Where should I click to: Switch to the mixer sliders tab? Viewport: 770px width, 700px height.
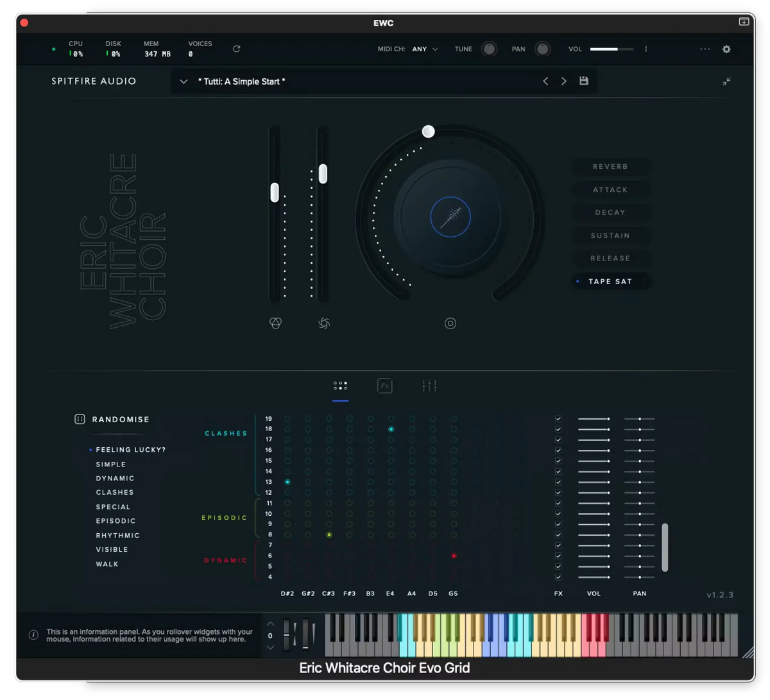point(429,386)
